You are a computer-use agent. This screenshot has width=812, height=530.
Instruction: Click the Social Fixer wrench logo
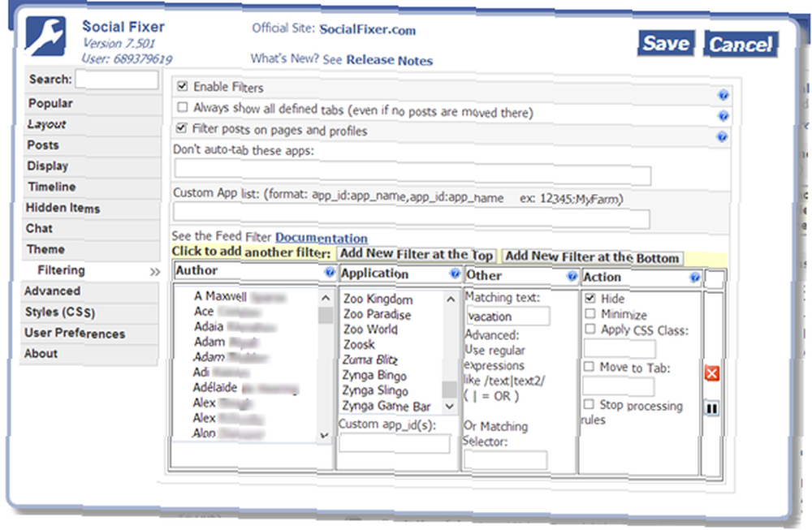coord(46,37)
